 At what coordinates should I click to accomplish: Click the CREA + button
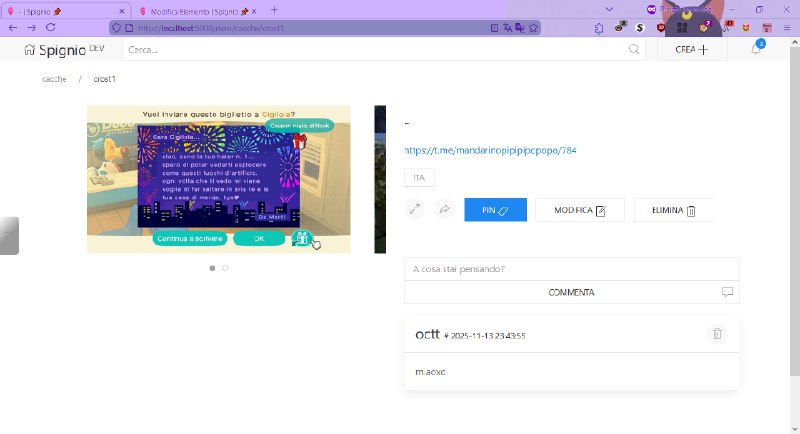692,49
